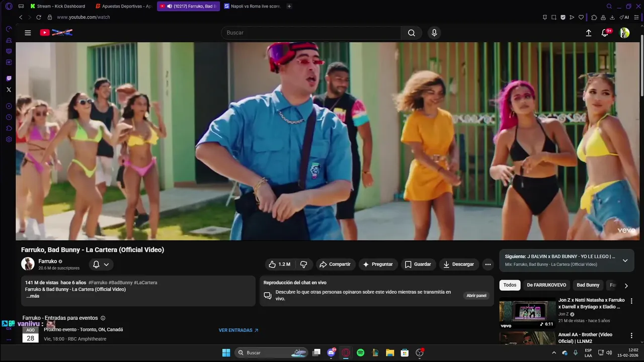The image size is (644, 362).
Task: Click the Preguntar button
Action: coord(377,264)
